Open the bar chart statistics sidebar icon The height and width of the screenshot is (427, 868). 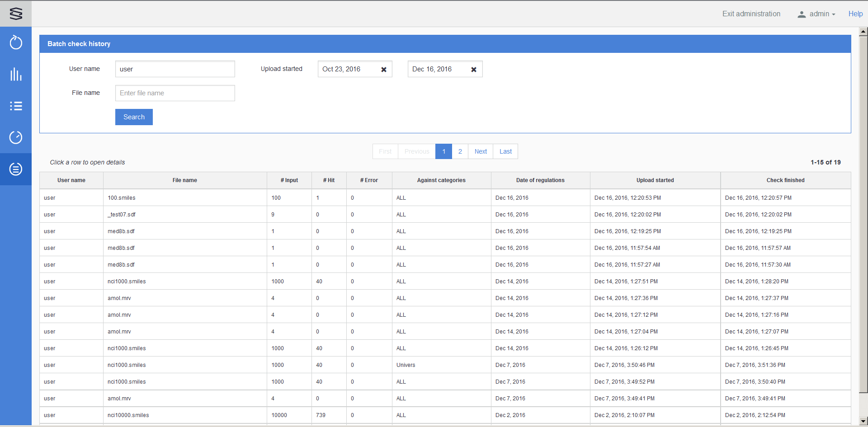pyautogui.click(x=16, y=75)
